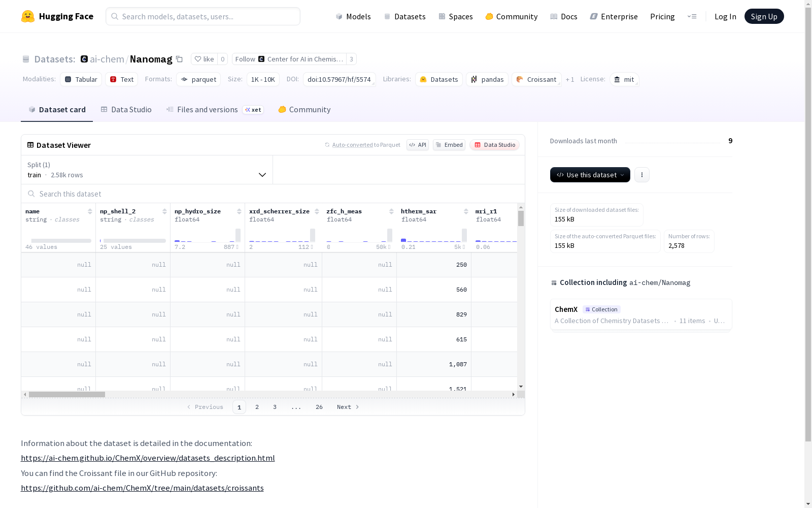Open Data Studio from the viewer header
Screen dimensions: 812x508
click(495, 145)
